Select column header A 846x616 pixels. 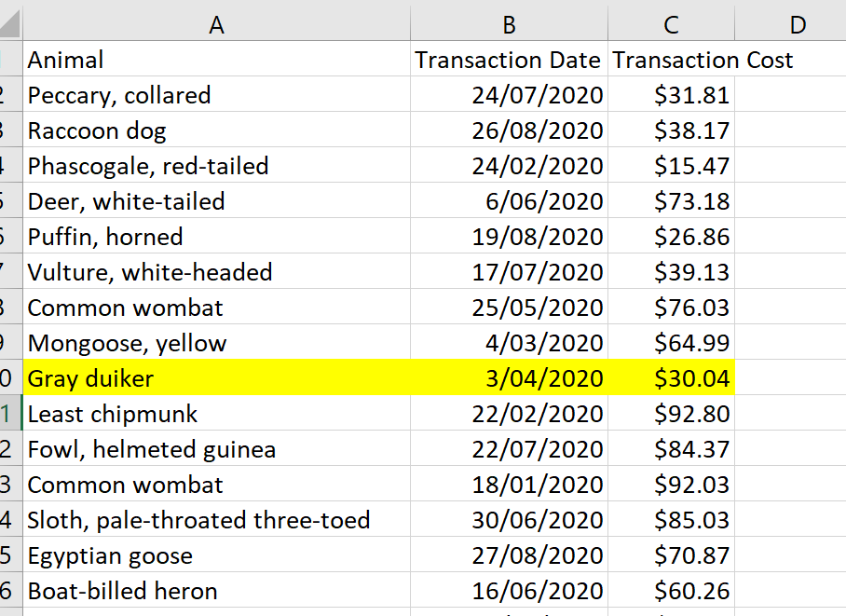pyautogui.click(x=216, y=24)
